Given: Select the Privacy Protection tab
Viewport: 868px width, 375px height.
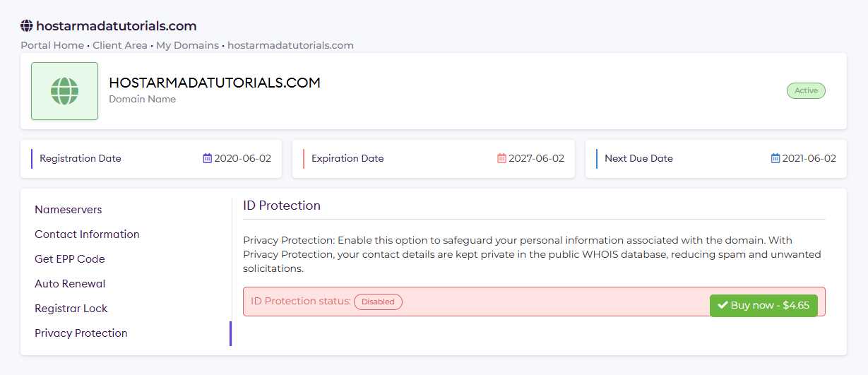Looking at the screenshot, I should tap(81, 333).
